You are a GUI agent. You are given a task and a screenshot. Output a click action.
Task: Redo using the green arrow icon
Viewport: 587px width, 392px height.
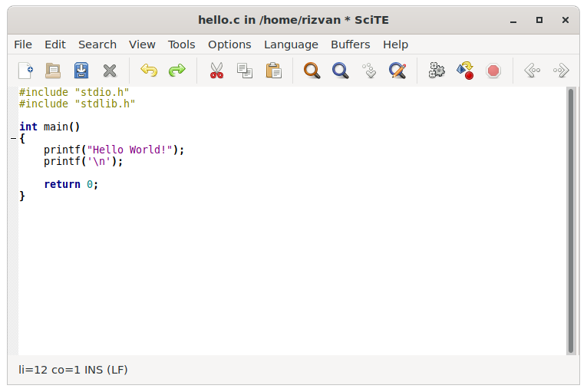tap(177, 71)
